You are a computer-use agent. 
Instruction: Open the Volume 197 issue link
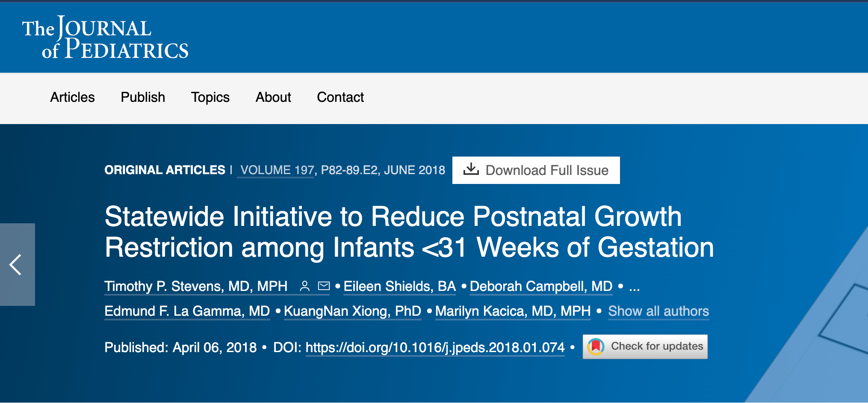[277, 170]
